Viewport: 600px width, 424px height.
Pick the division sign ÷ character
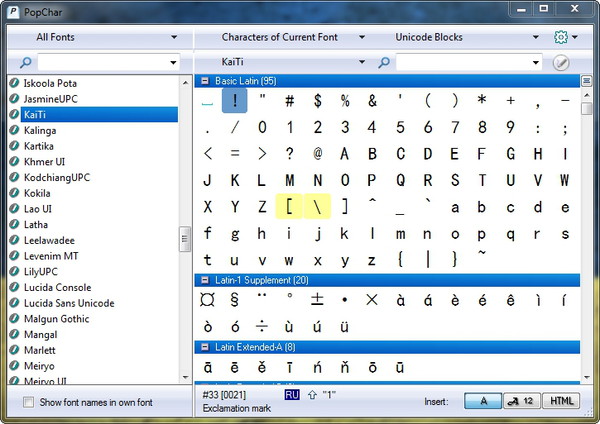pos(262,327)
